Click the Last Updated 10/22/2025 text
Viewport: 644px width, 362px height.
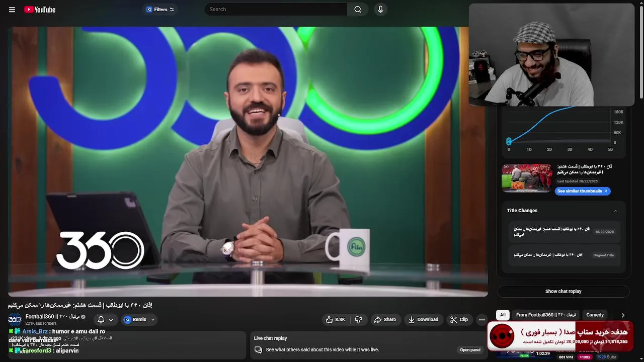coord(577,181)
